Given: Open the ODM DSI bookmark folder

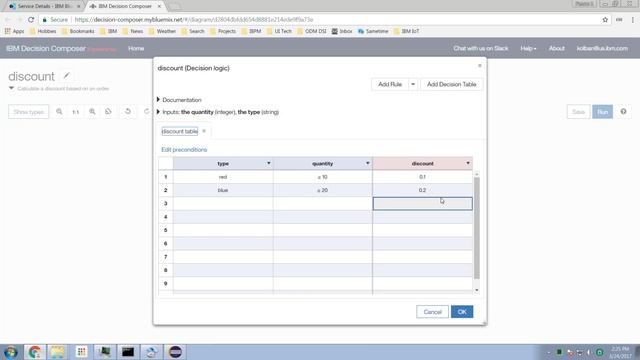Looking at the screenshot, I should coord(311,31).
